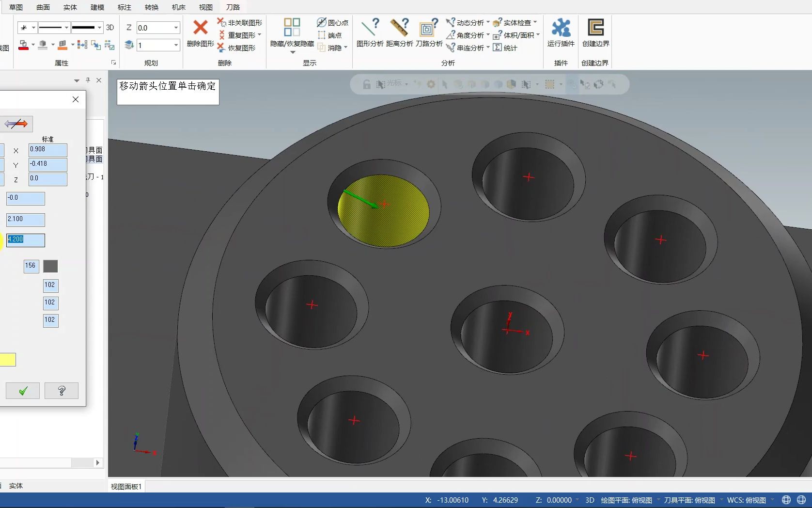Click the 角度分析 angle analysis icon
Viewport: 812px width, 508px height.
450,35
